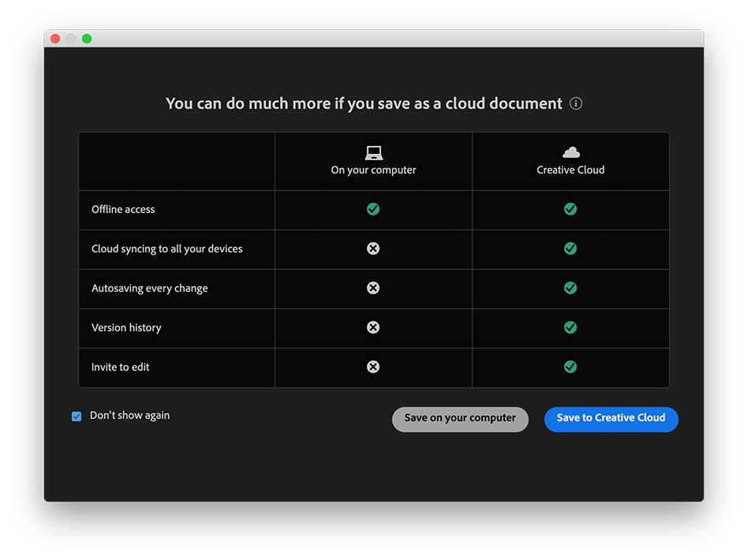Click the Cloud syncing checkmark under Creative Cloud

570,248
